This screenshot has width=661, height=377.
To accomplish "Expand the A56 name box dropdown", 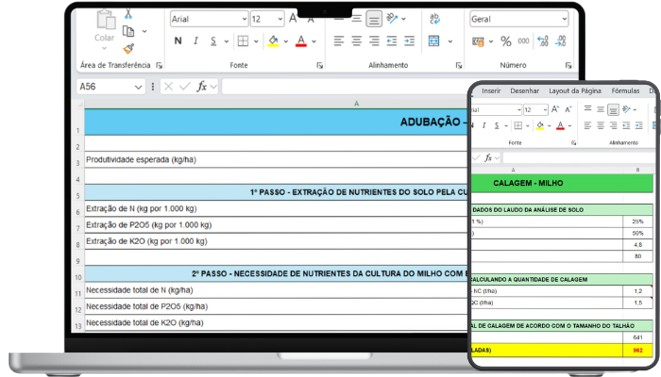I will (x=138, y=87).
